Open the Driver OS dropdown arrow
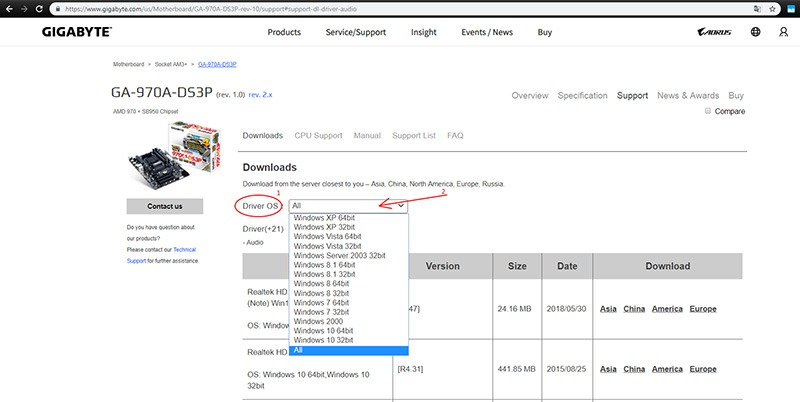This screenshot has height=402, width=800. (x=401, y=206)
